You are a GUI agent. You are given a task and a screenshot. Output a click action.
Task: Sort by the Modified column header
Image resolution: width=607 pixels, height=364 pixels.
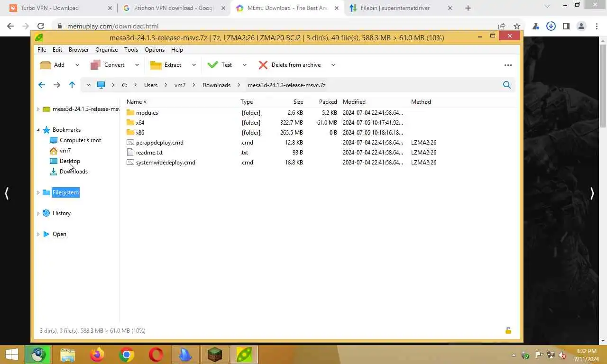(354, 102)
